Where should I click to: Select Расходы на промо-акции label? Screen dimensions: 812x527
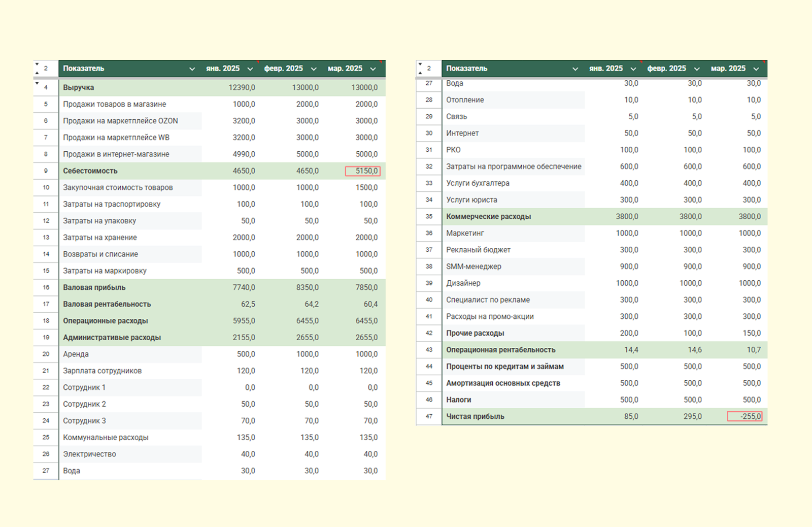[x=490, y=317]
